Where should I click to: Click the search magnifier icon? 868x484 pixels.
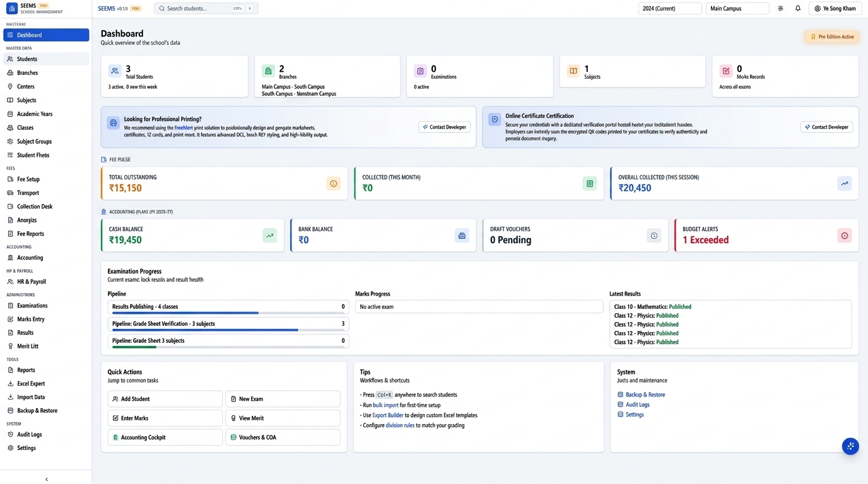point(161,8)
